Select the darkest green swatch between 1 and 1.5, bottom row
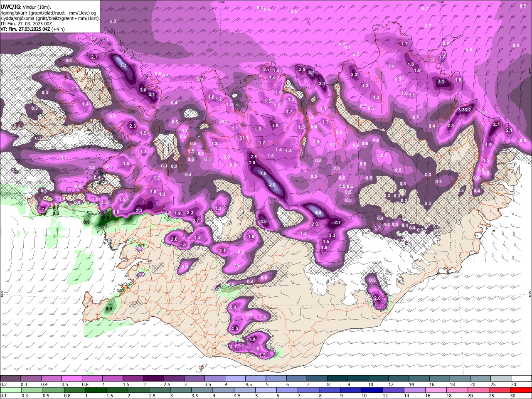This screenshot has height=399, width=532. click(x=96, y=390)
